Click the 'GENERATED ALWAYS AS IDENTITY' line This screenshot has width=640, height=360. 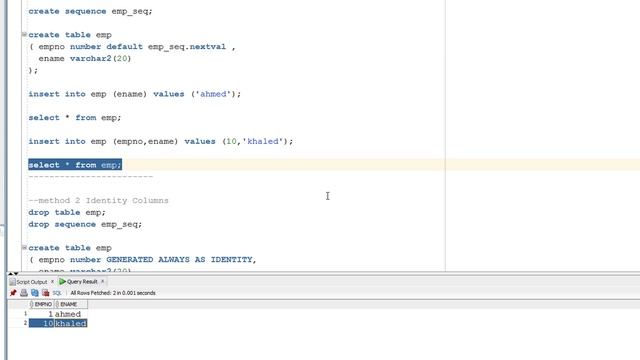[x=142, y=260]
